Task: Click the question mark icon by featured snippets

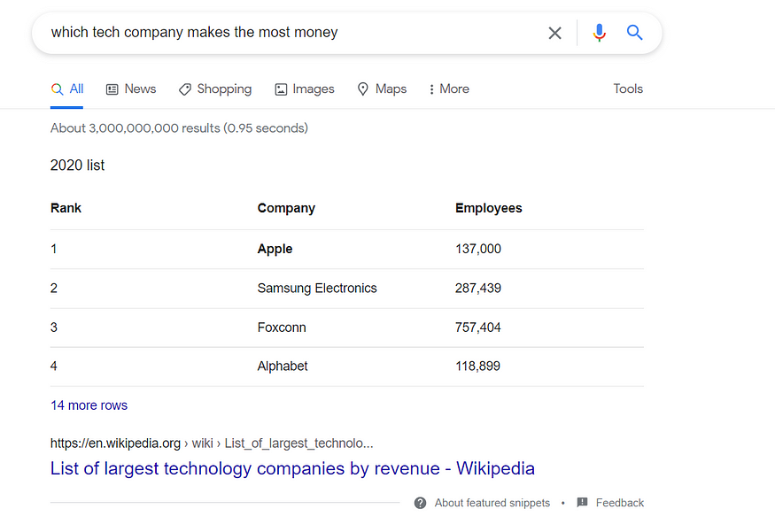Action: (x=420, y=503)
